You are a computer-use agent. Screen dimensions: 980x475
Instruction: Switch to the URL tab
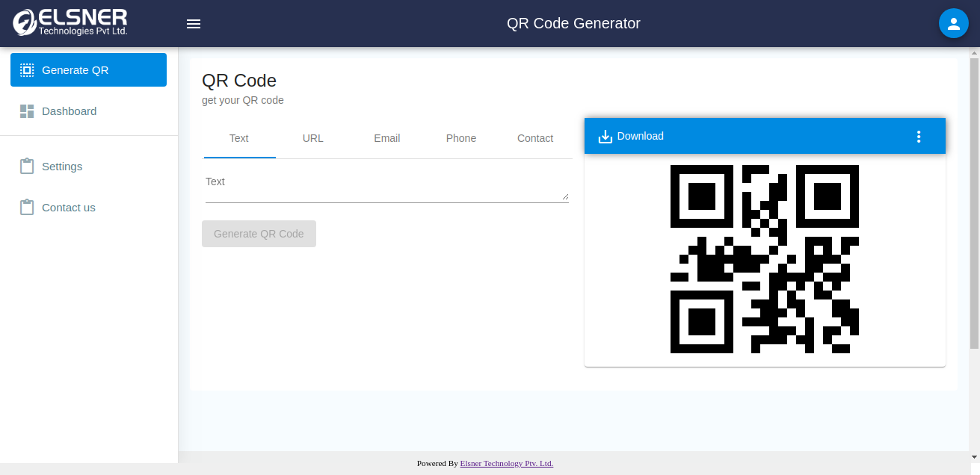point(313,138)
